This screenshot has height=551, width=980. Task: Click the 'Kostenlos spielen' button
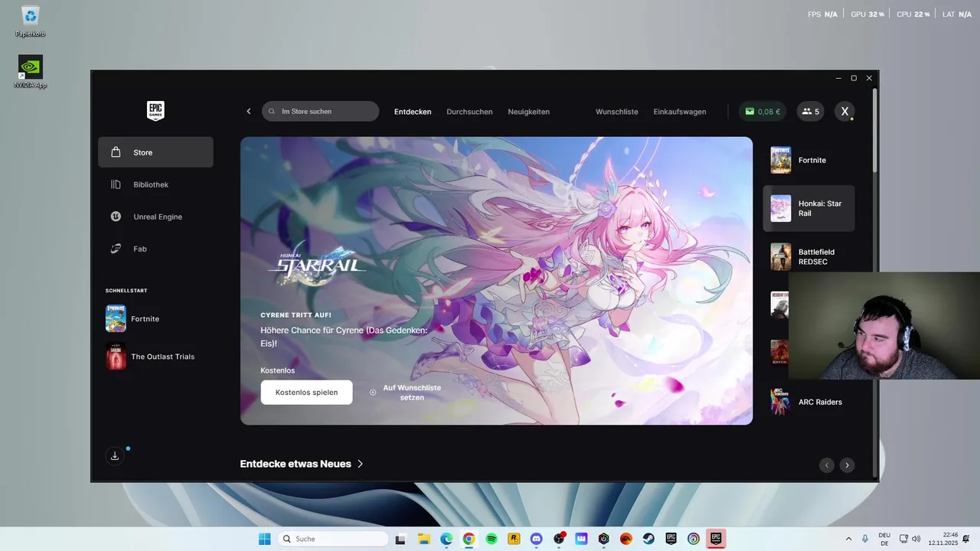[306, 393]
